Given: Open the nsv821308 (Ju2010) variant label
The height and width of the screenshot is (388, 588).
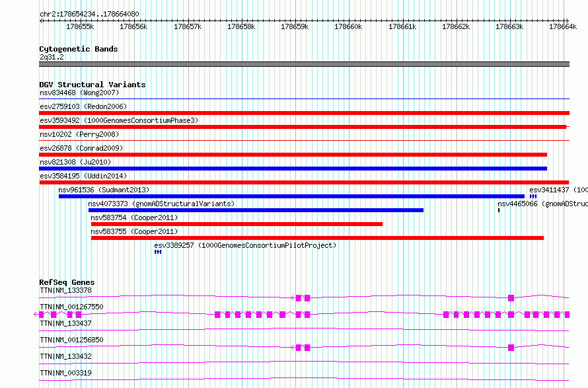Looking at the screenshot, I should [75, 162].
